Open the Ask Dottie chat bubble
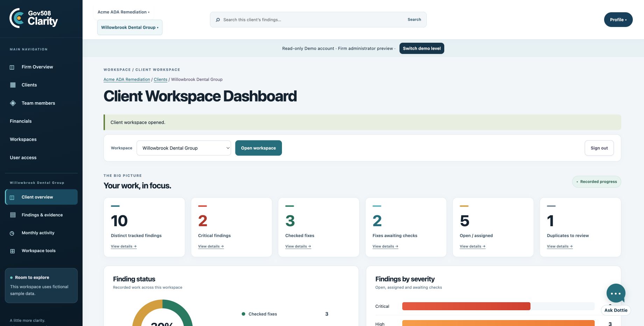 tap(616, 293)
